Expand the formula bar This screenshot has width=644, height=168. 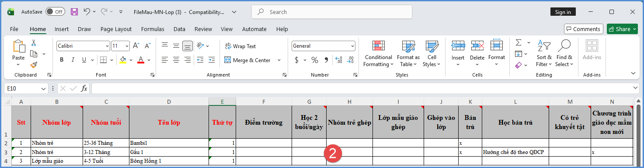coord(636,88)
